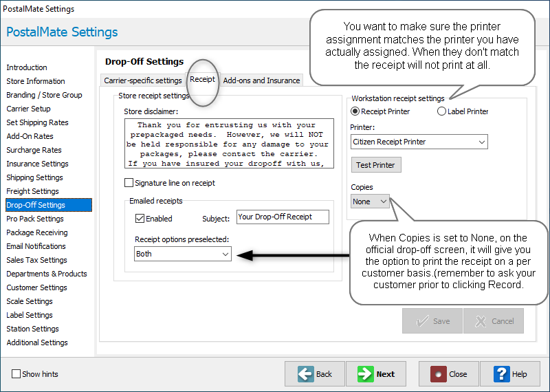Switch to Carrier-specific settings tab

pyautogui.click(x=143, y=80)
